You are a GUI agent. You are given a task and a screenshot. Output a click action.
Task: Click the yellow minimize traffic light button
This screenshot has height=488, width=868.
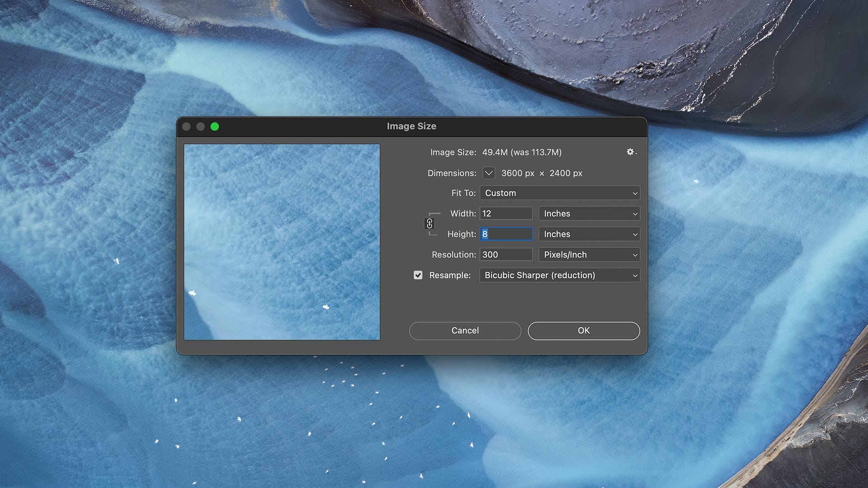point(200,127)
